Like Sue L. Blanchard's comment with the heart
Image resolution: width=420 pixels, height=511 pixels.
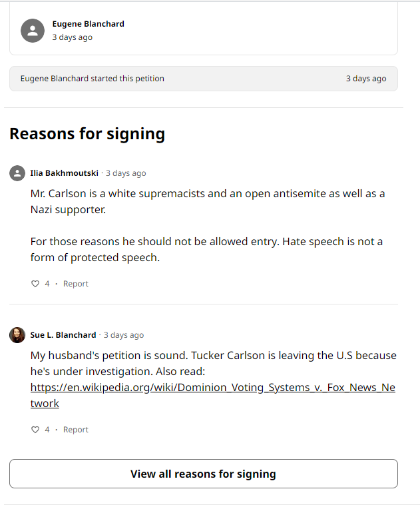pyautogui.click(x=35, y=430)
